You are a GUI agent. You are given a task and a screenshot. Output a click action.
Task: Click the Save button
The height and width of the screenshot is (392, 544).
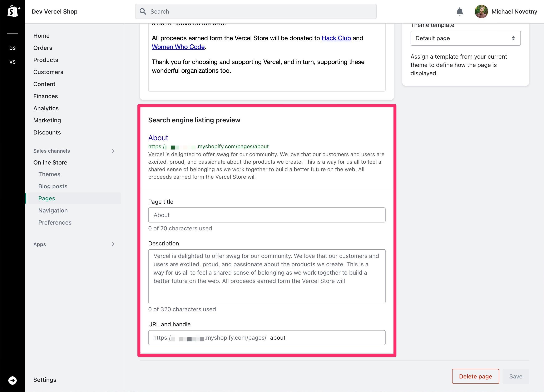coord(516,376)
